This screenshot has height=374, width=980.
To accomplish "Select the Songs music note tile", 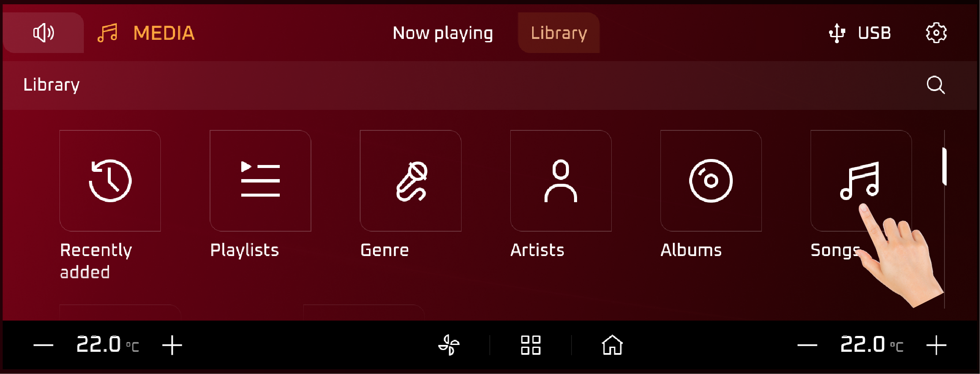I will [x=861, y=181].
